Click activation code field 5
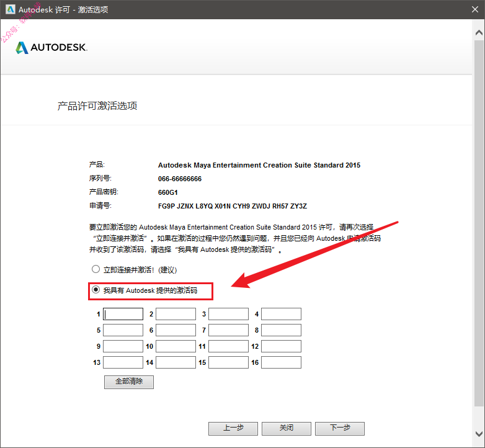The width and height of the screenshot is (485, 448). pyautogui.click(x=123, y=330)
